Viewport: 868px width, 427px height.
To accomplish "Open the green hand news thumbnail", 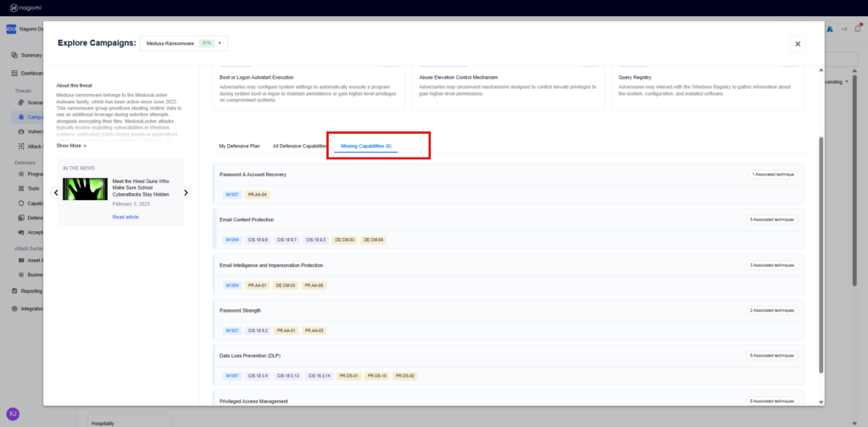I will [85, 189].
